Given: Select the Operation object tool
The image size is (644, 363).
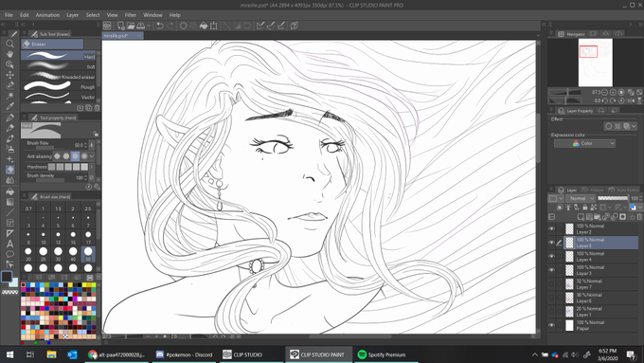Looking at the screenshot, I should [9, 64].
